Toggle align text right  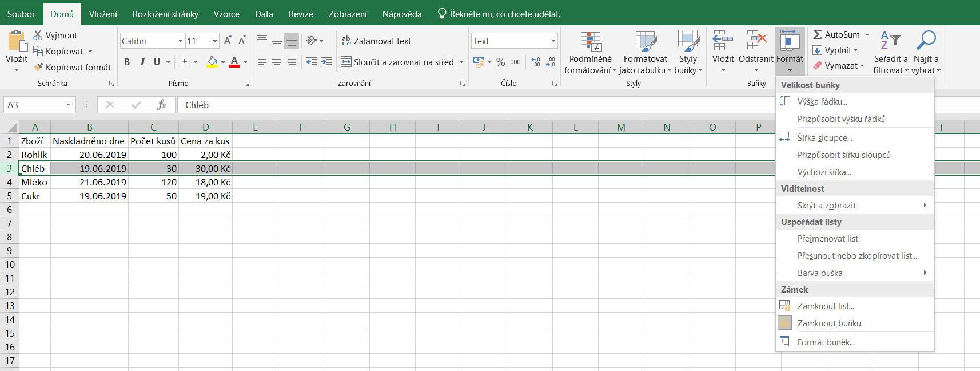[x=292, y=62]
